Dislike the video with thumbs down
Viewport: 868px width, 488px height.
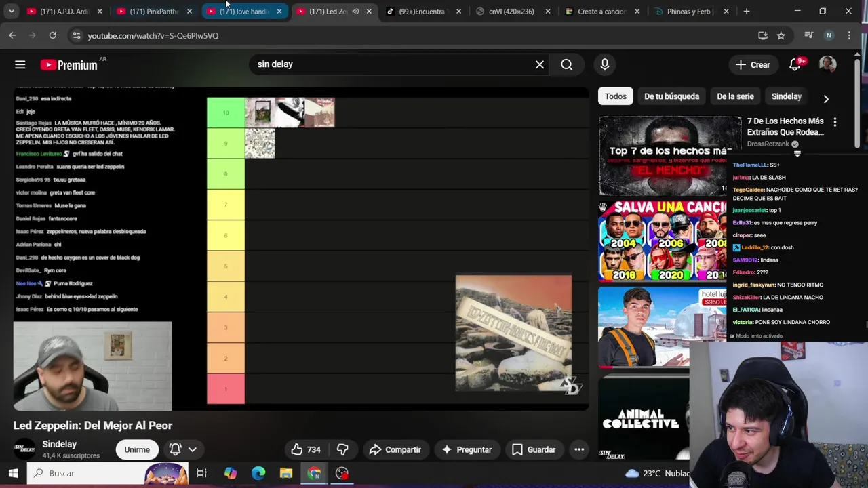coord(342,449)
